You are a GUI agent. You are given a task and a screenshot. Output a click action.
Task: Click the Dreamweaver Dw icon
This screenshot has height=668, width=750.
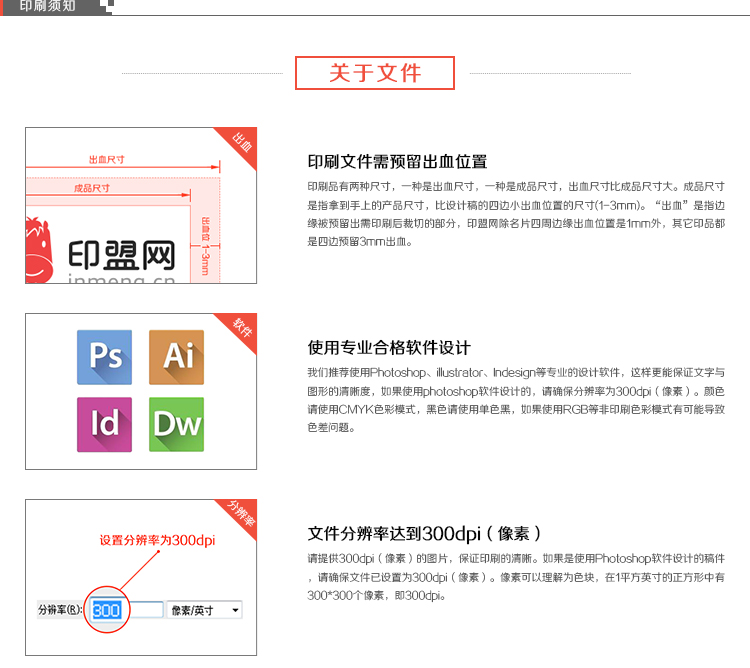pyautogui.click(x=176, y=424)
